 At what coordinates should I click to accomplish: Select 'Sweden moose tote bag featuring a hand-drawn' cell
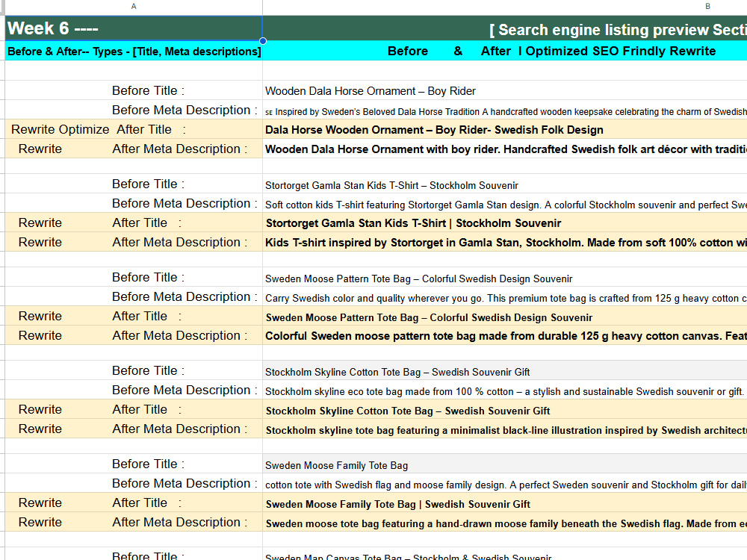point(504,523)
